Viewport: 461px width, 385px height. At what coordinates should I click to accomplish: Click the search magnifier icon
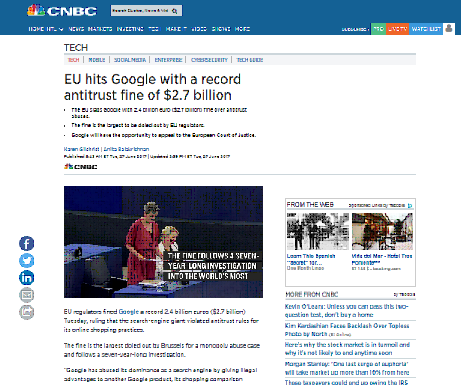pyautogui.click(x=174, y=11)
